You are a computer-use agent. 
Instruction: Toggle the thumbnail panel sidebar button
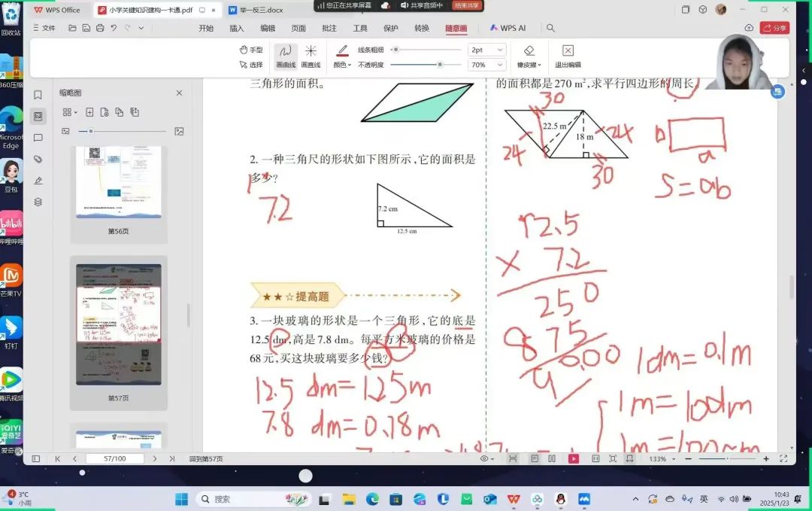tap(38, 116)
